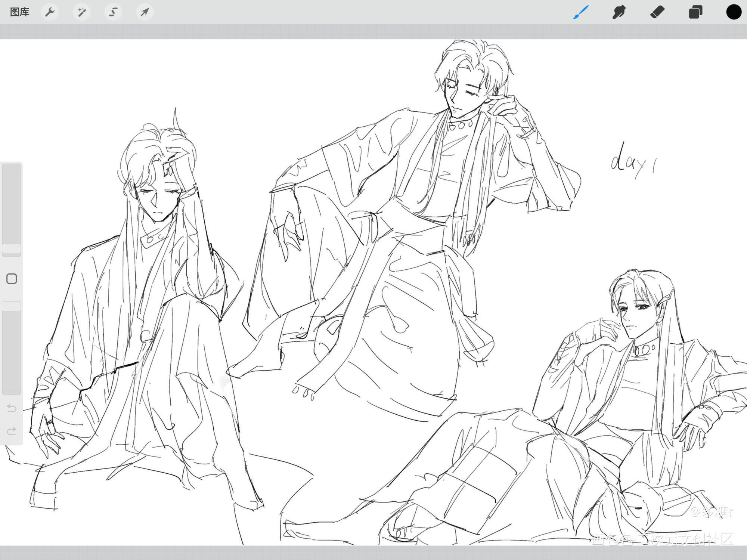
Task: Select the Eraser tool
Action: 657,12
